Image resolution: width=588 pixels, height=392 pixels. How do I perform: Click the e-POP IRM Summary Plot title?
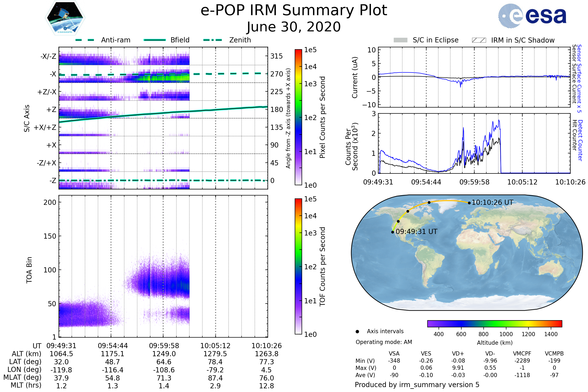(x=294, y=11)
